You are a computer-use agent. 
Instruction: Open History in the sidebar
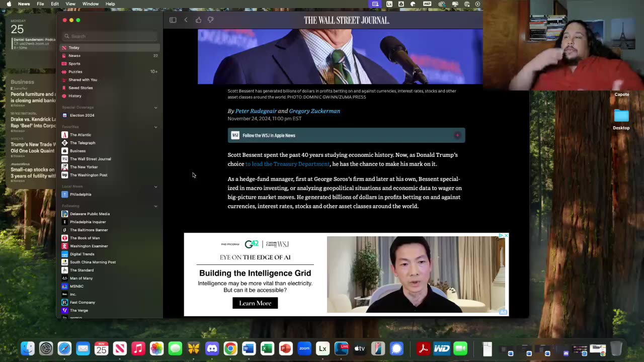110,96
